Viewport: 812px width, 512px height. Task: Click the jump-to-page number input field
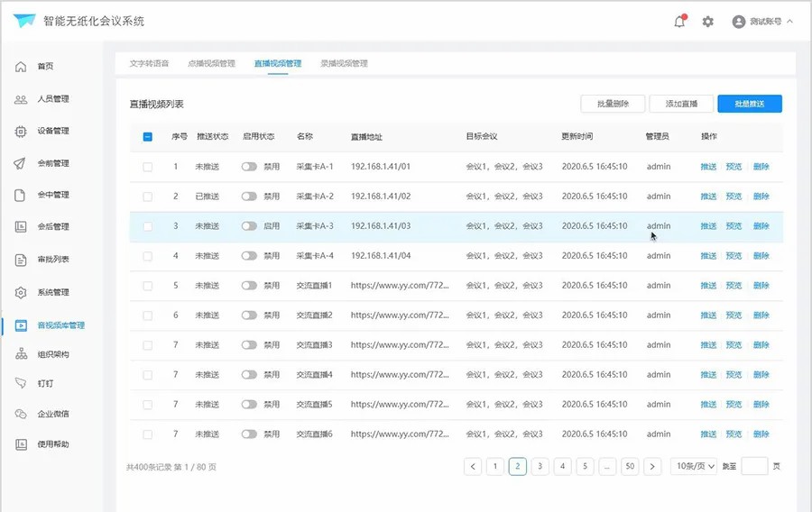pos(754,466)
